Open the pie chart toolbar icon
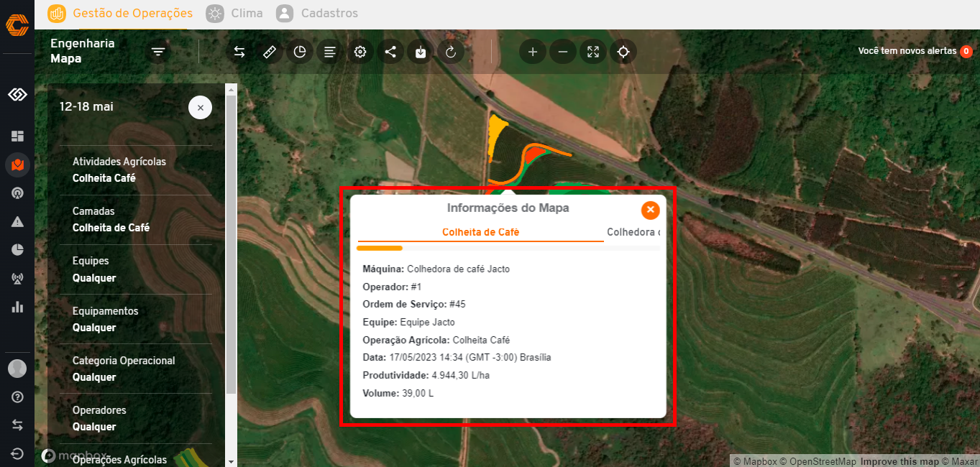Screen dimensions: 980x467 pyautogui.click(x=300, y=52)
